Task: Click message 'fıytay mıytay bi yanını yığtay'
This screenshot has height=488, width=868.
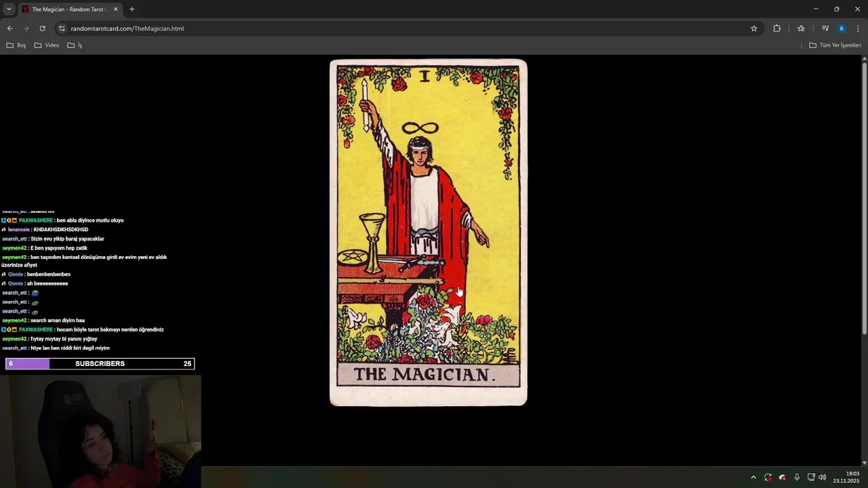Action: [x=64, y=339]
